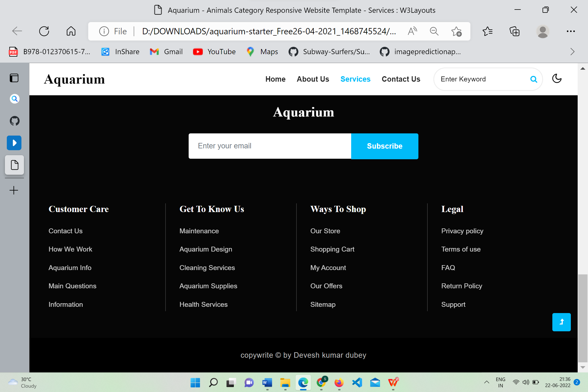
Task: Click the blue scroll-to-top arrow button
Action: 561,322
